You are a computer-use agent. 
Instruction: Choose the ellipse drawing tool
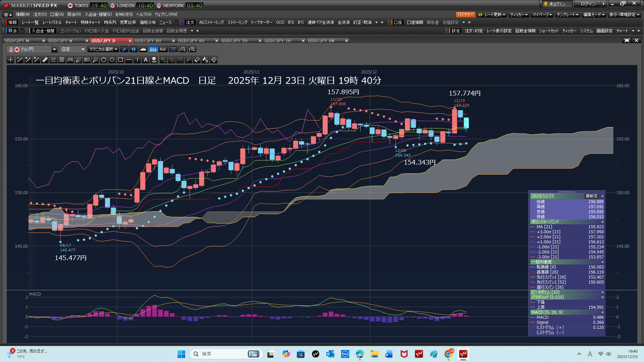112,60
